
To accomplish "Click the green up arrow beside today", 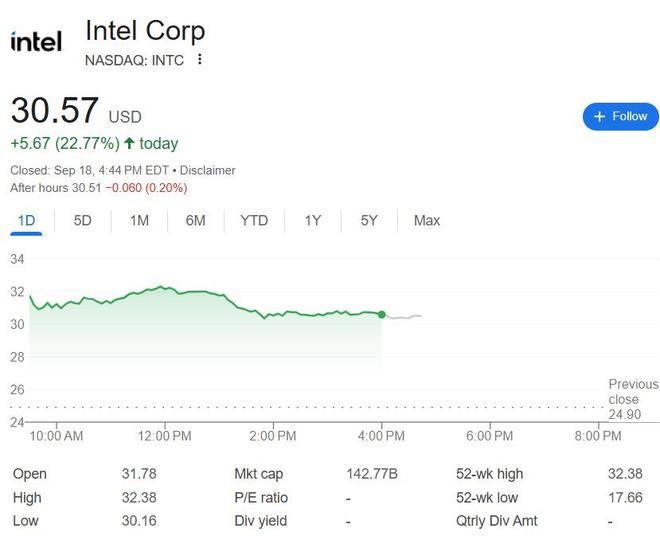I will pyautogui.click(x=129, y=143).
